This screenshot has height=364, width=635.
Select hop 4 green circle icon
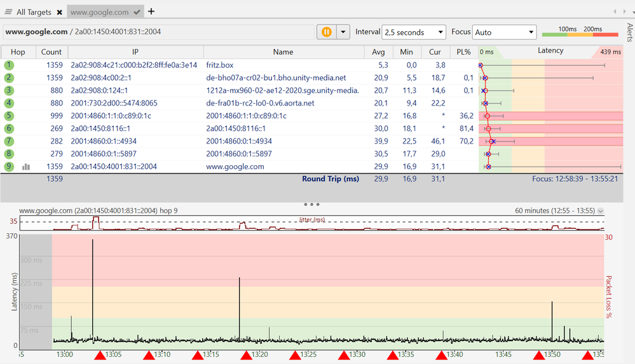tap(9, 103)
